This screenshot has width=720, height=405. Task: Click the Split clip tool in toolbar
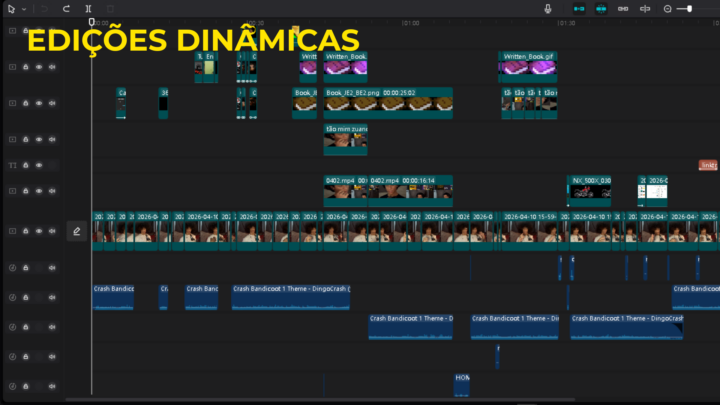[89, 8]
